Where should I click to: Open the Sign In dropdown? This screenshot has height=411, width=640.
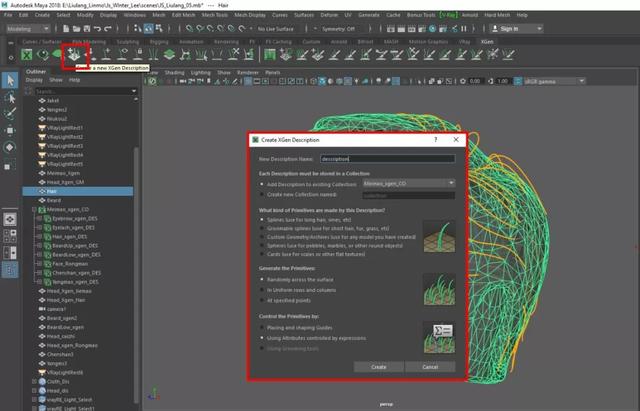pos(517,29)
